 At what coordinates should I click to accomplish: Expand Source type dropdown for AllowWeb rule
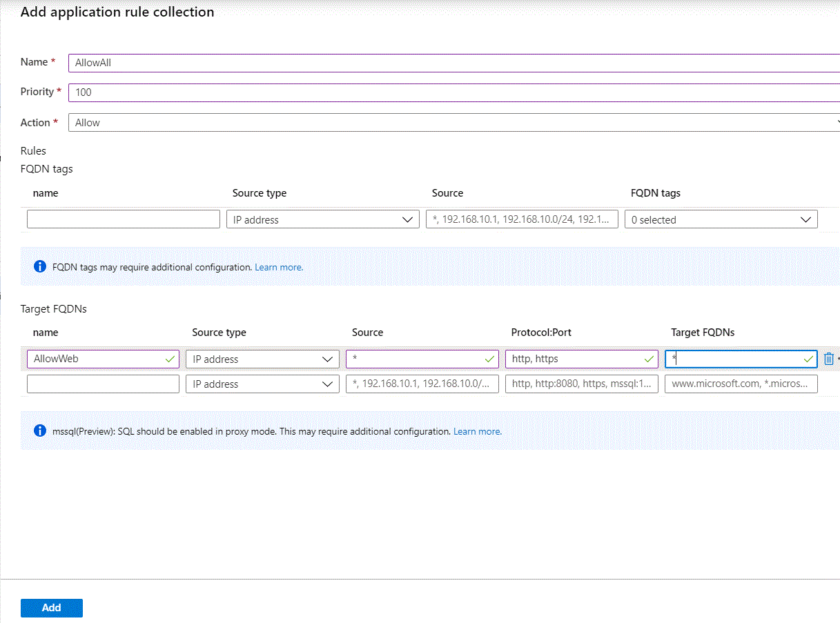tap(262, 359)
